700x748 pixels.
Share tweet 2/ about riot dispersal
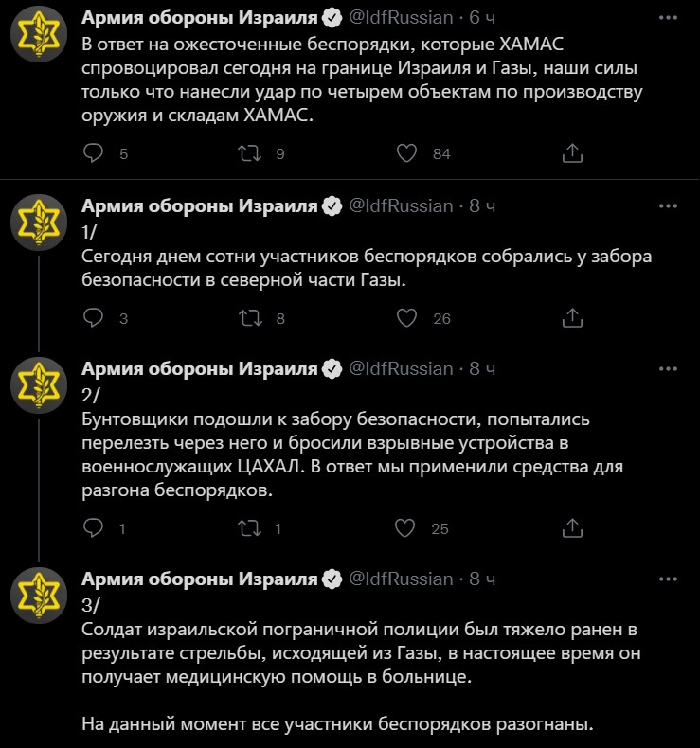click(572, 528)
